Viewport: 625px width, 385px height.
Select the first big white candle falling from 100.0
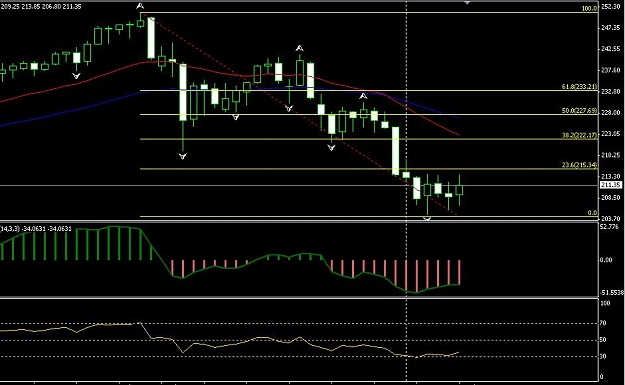pos(151,38)
